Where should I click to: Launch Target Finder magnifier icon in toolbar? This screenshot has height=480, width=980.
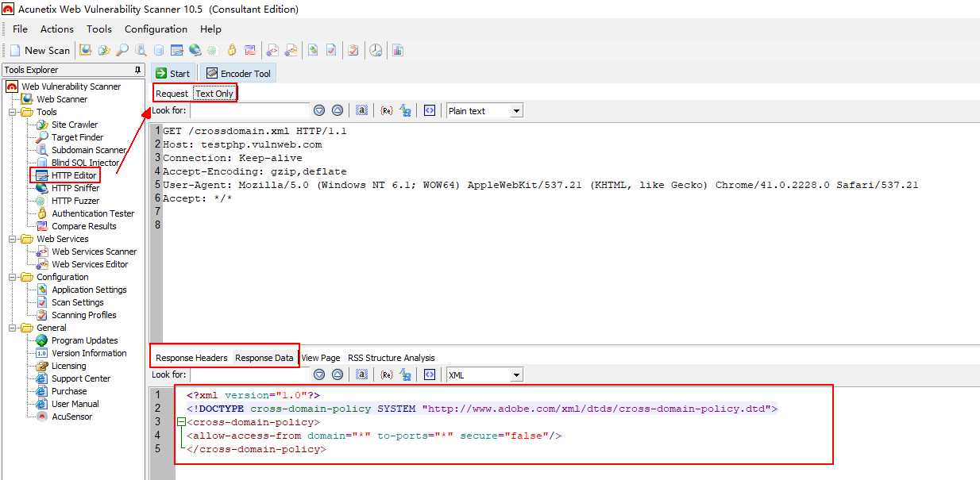click(122, 50)
